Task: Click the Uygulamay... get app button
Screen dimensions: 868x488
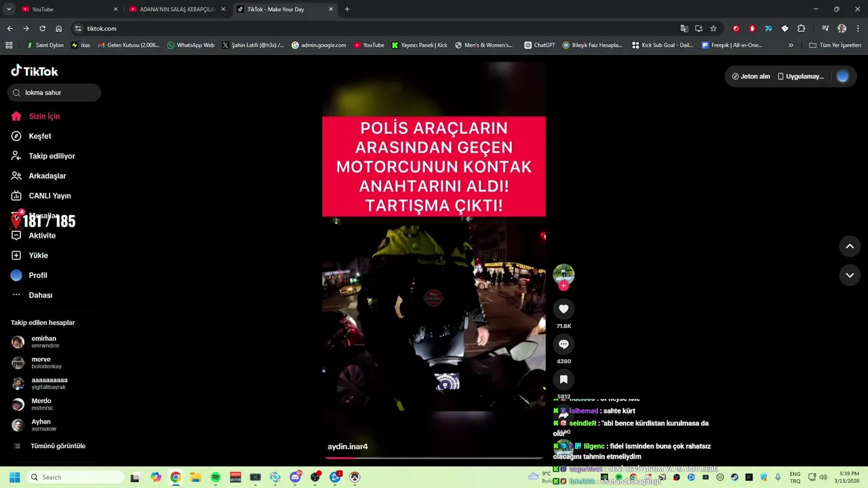Action: tap(801, 77)
